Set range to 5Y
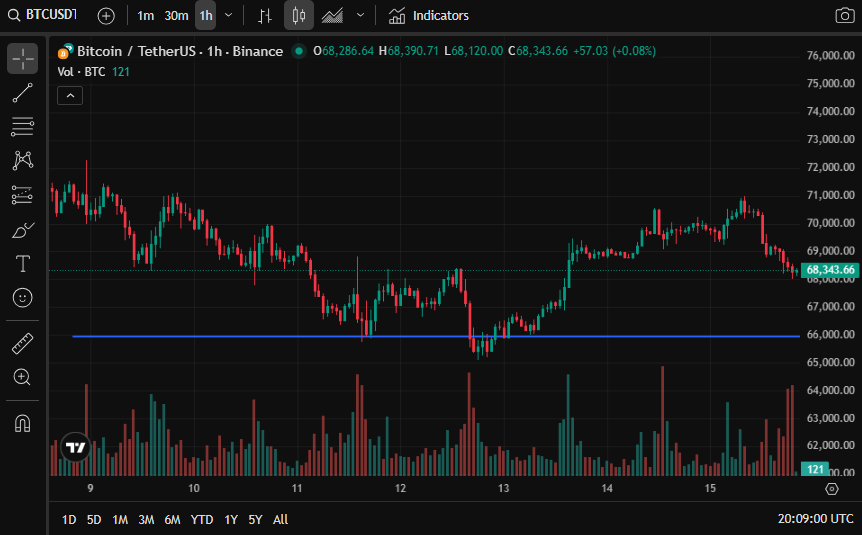The image size is (862, 535). click(255, 520)
